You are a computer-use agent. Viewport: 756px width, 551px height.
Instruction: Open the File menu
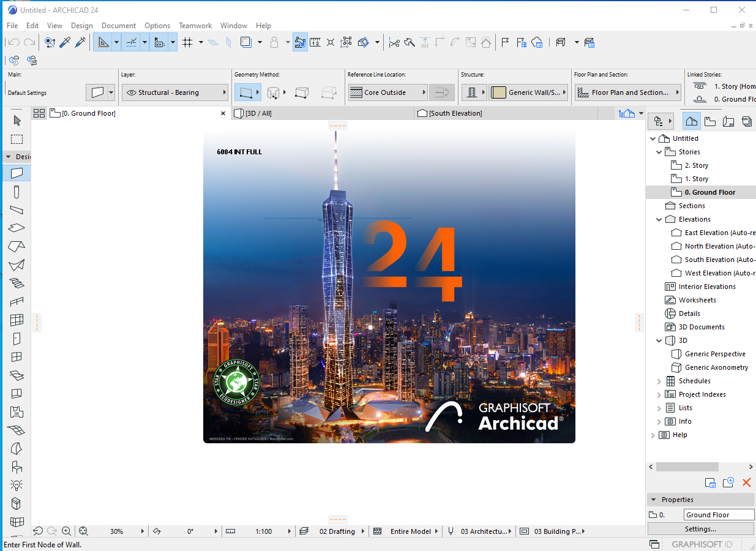point(12,26)
